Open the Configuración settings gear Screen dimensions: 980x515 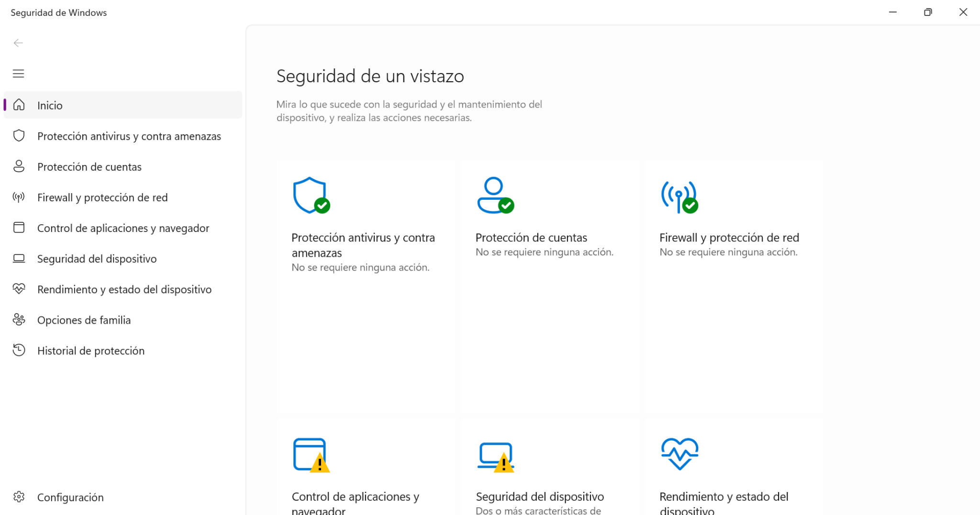coord(69,497)
